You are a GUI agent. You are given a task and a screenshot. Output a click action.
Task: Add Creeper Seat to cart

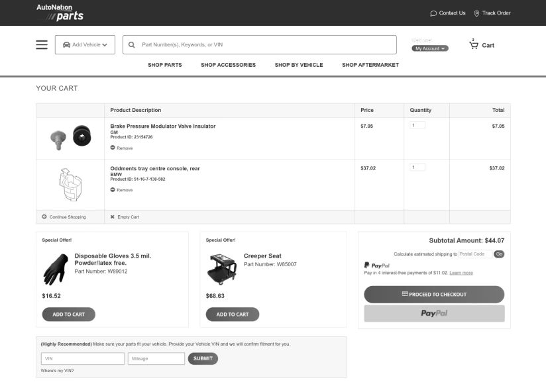click(x=233, y=314)
